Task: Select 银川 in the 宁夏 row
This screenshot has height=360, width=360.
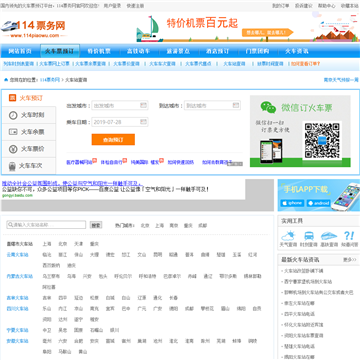Action: pyautogui.click(x=114, y=330)
